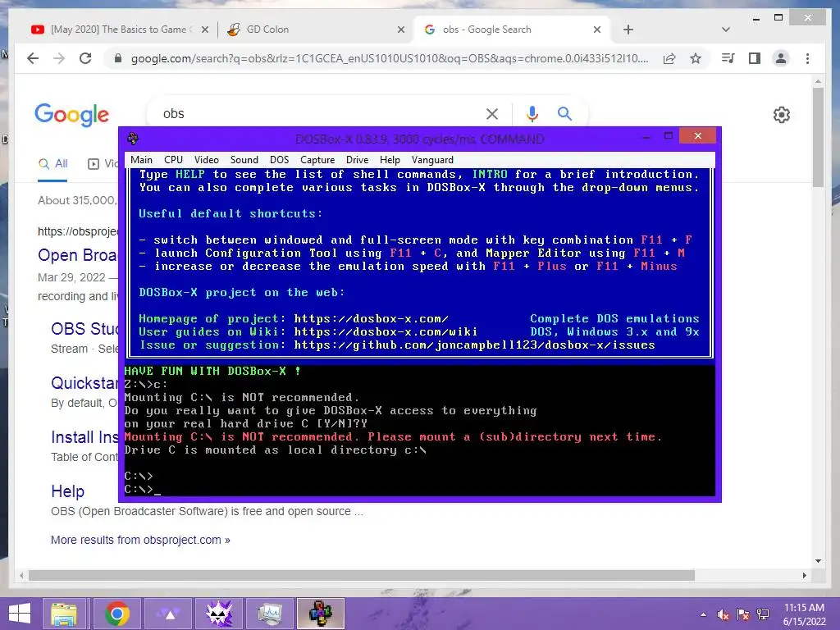Go forward in Chrome
The image size is (840, 630).
(59, 58)
